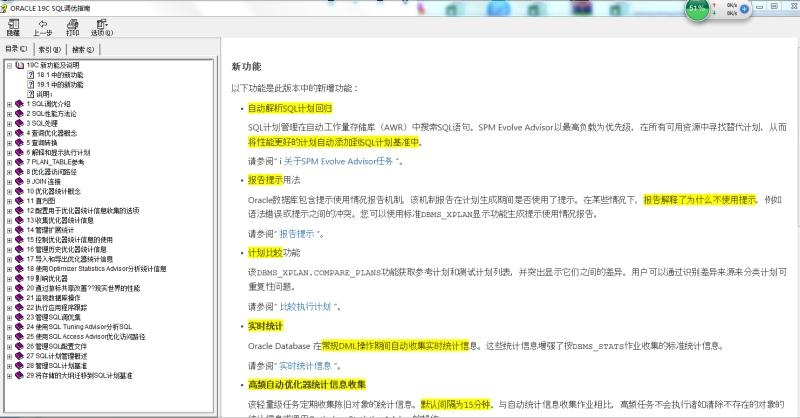The height and width of the screenshot is (418, 800).
Task: Expand chapter 13 收集优化器统计信息
Action: (x=9, y=220)
